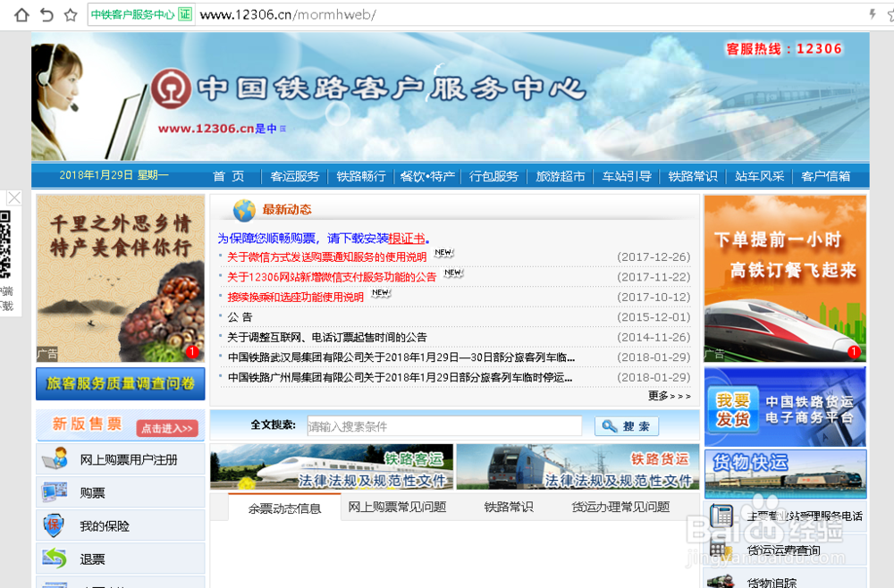The image size is (894, 588).
Task: Click 我要发货 freight button
Action: click(x=733, y=409)
